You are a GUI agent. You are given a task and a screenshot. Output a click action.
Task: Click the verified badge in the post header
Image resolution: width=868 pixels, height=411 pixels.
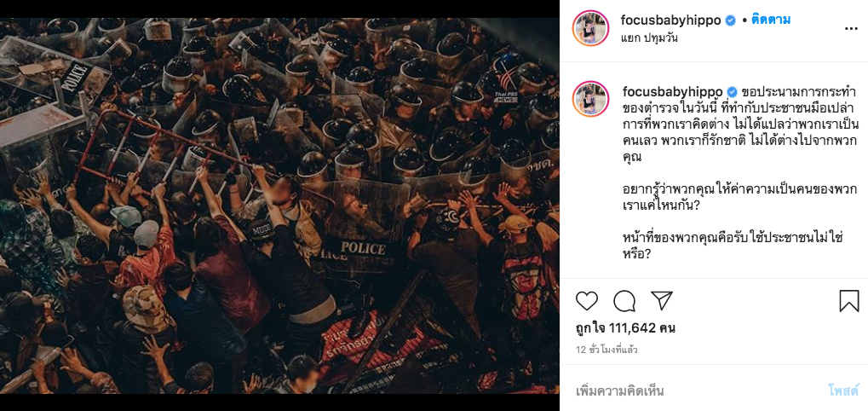[x=731, y=20]
